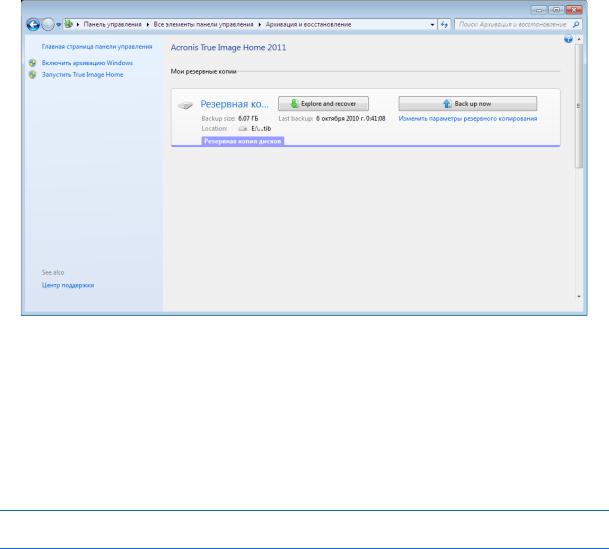Open the address bar history dropdown
Screen dimensions: 609x549
(432, 24)
